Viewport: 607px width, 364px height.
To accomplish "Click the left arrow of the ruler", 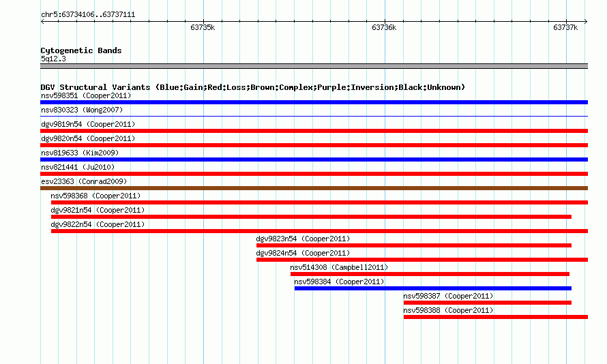I will click(x=42, y=21).
